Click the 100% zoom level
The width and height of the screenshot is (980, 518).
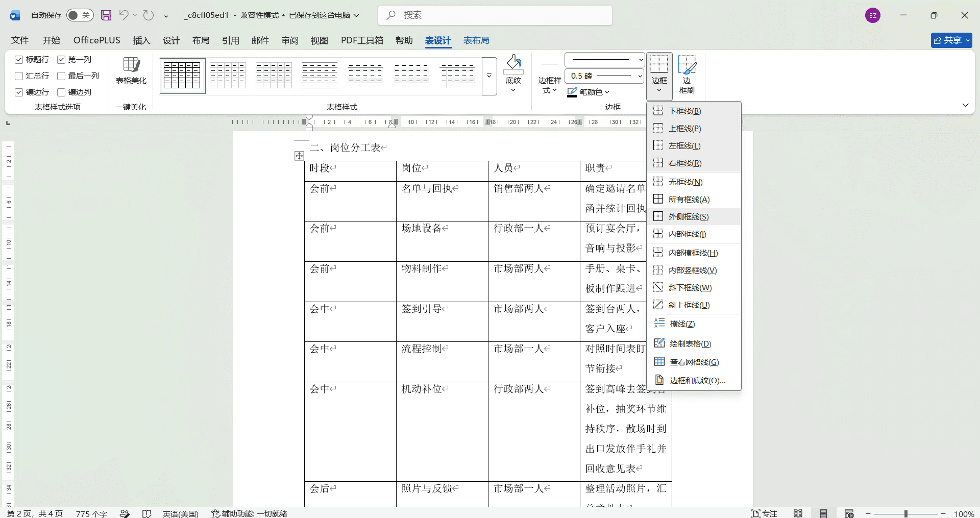[964, 513]
